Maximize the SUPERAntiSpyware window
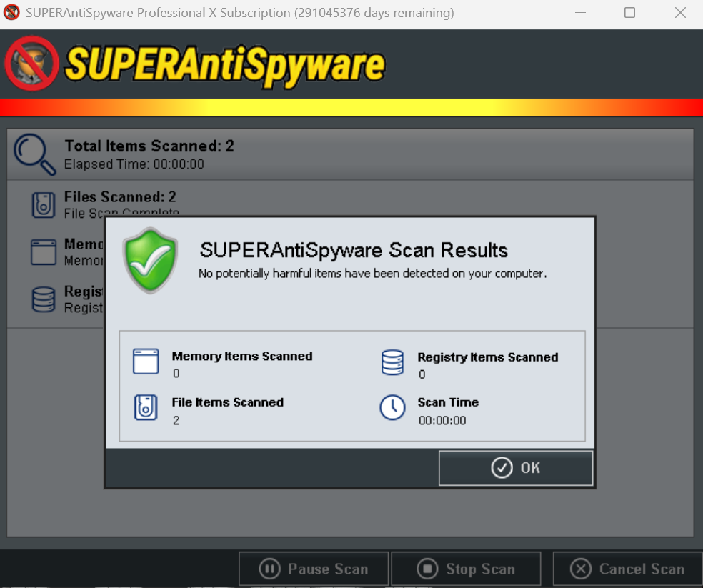The height and width of the screenshot is (588, 703). click(629, 13)
